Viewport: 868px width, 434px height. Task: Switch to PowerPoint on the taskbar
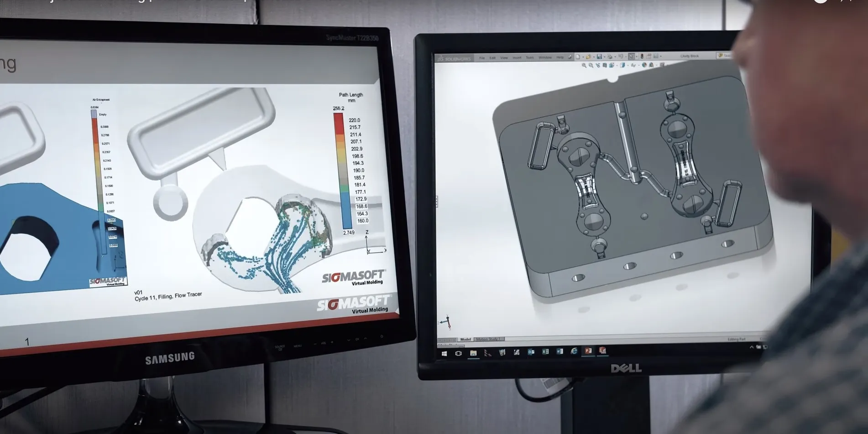pyautogui.click(x=588, y=351)
